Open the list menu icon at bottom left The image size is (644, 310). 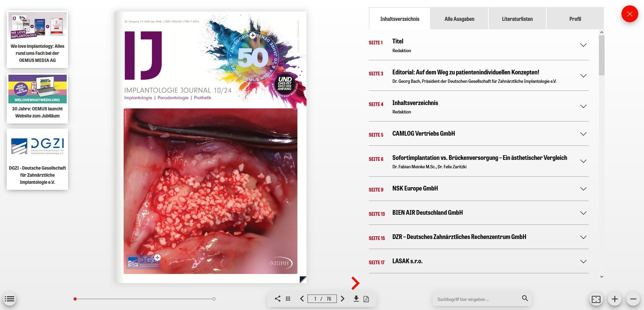9,299
